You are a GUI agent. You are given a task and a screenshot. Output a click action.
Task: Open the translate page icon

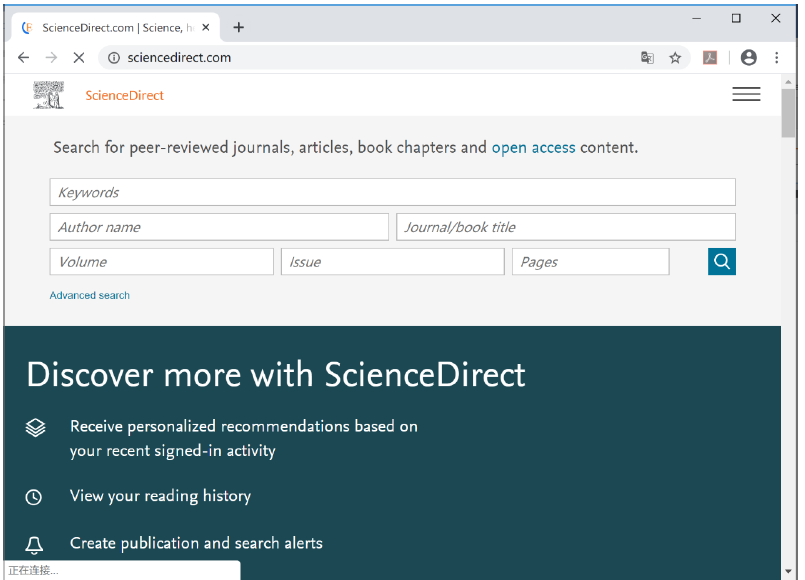coord(647,57)
